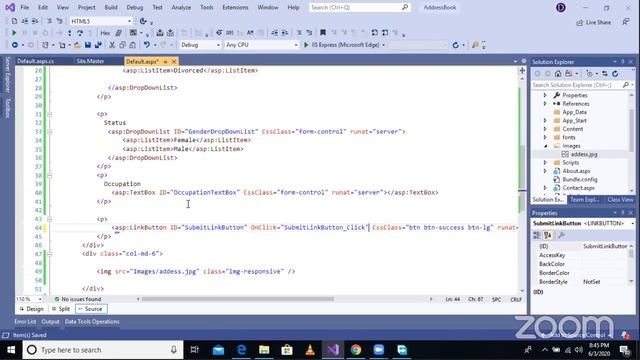
Task: Click the Search Solution Explorer input field
Action: click(x=576, y=85)
